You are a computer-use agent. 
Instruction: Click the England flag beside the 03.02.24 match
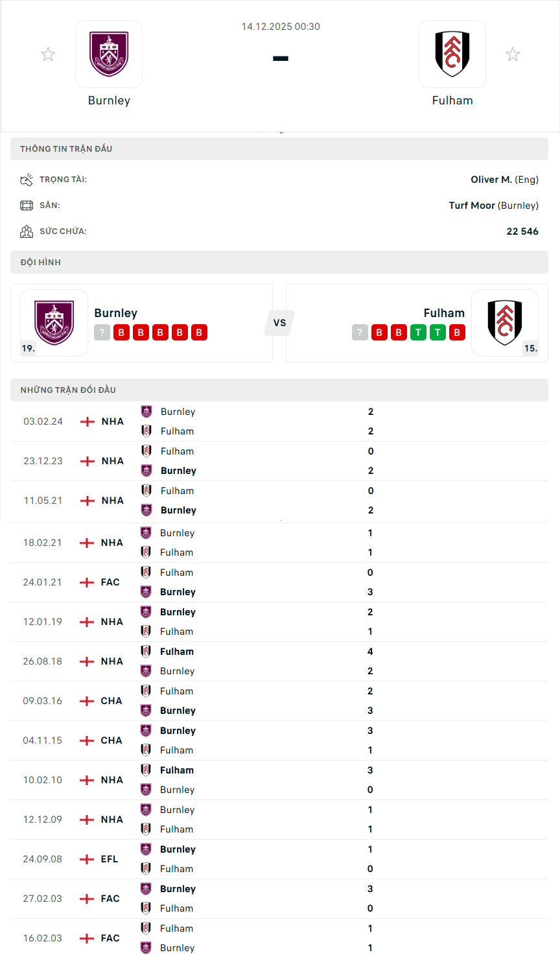coord(86,421)
